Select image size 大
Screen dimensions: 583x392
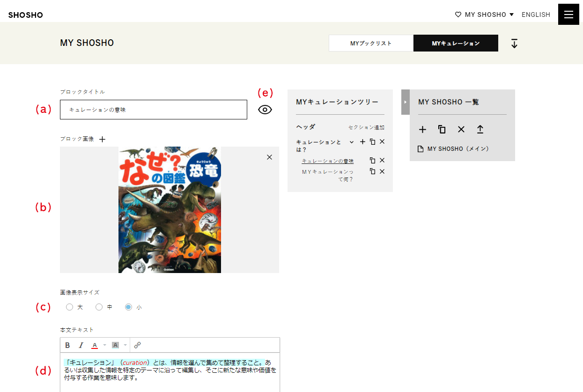click(69, 307)
